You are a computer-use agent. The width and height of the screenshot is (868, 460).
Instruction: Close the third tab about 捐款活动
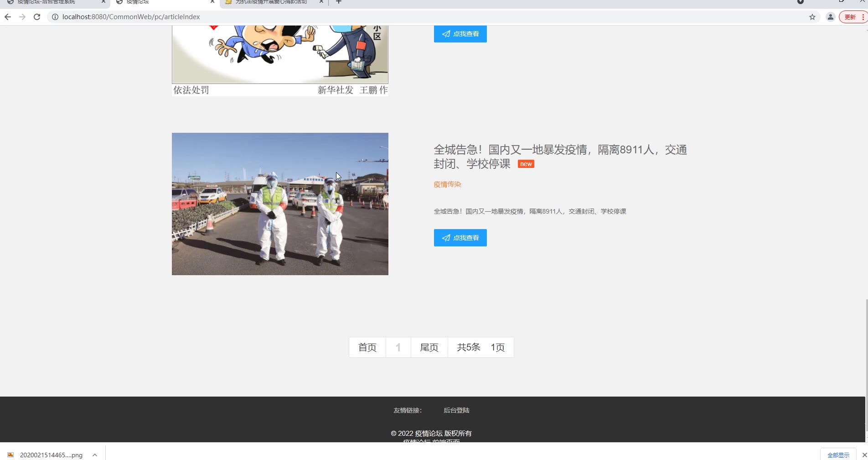[321, 2]
